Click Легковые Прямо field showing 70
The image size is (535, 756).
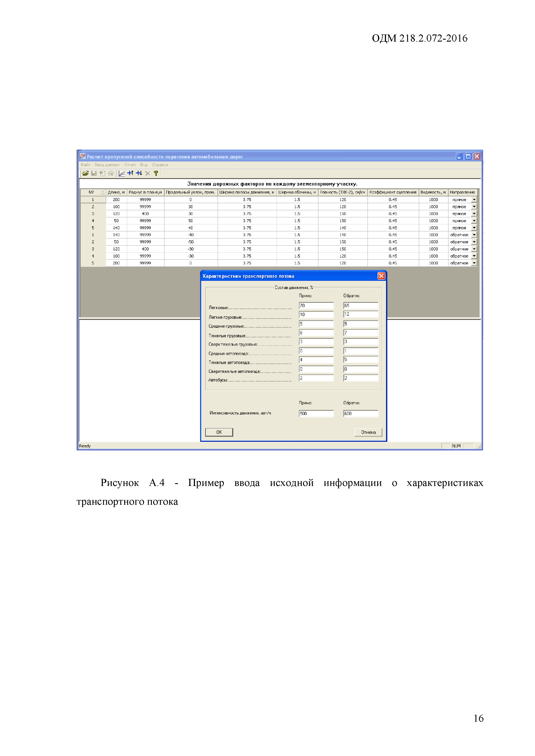[x=316, y=306]
